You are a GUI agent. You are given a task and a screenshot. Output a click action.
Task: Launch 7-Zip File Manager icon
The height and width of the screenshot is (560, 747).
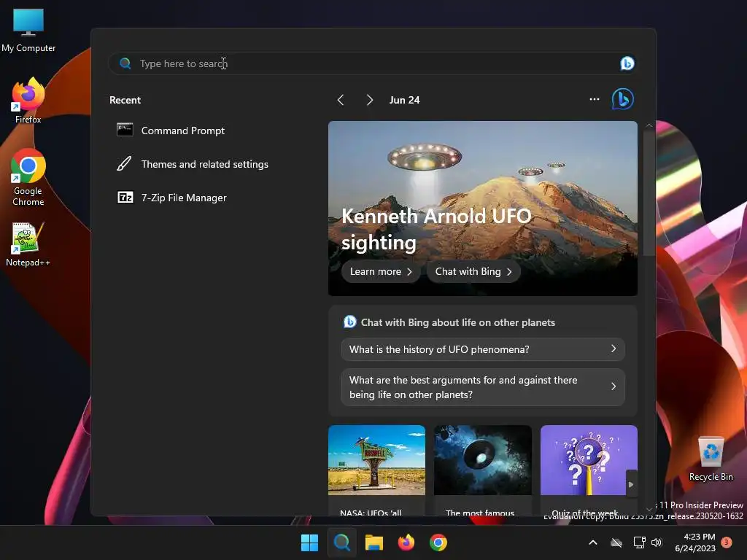point(125,197)
